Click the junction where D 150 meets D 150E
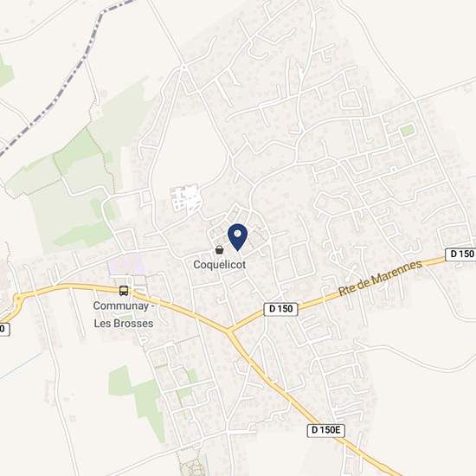Viewport: 476px width, 476px height. pos(229,331)
